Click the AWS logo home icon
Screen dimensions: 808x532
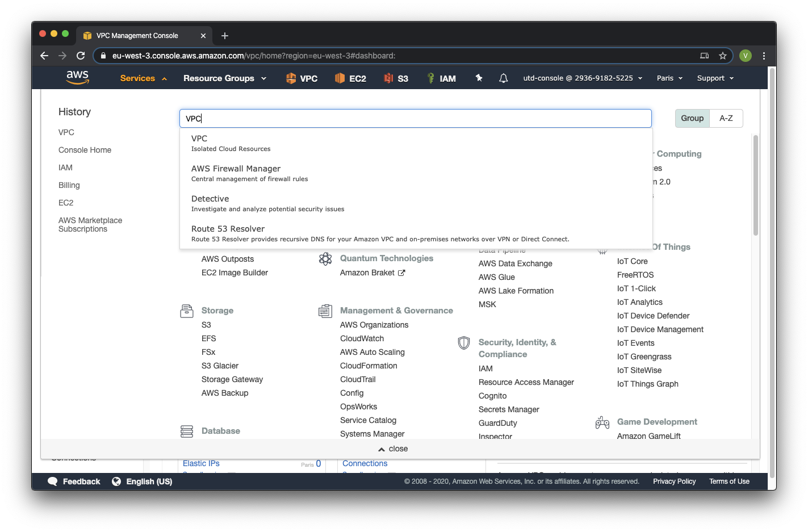(78, 78)
